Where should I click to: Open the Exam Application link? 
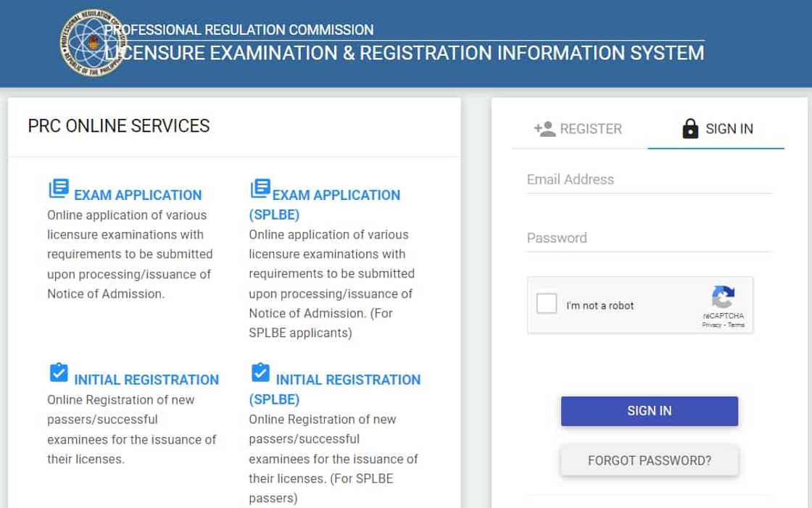pyautogui.click(x=138, y=195)
